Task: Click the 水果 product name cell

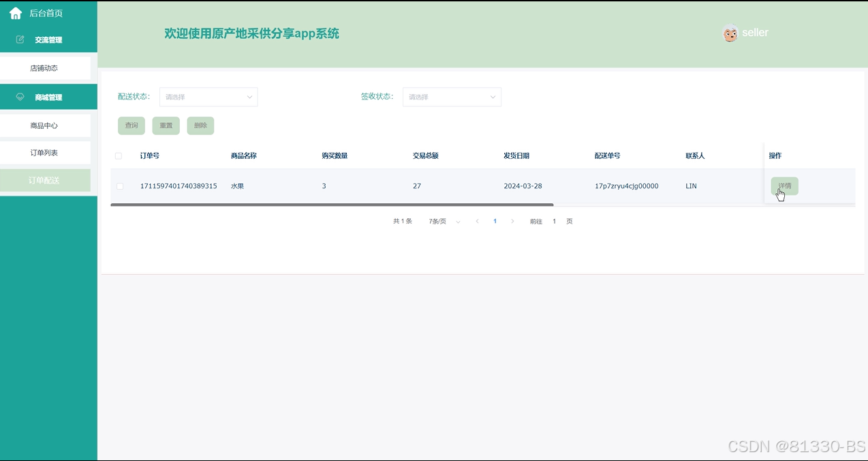Action: pyautogui.click(x=237, y=186)
